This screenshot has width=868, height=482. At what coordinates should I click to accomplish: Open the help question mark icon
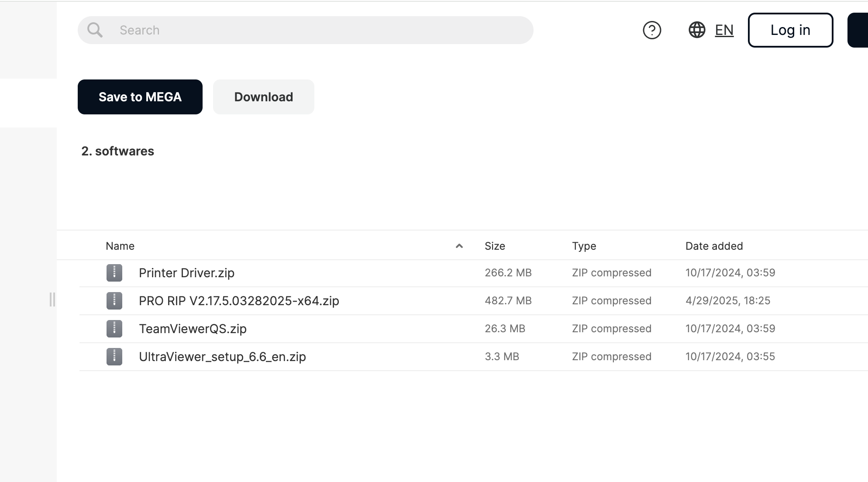point(652,30)
